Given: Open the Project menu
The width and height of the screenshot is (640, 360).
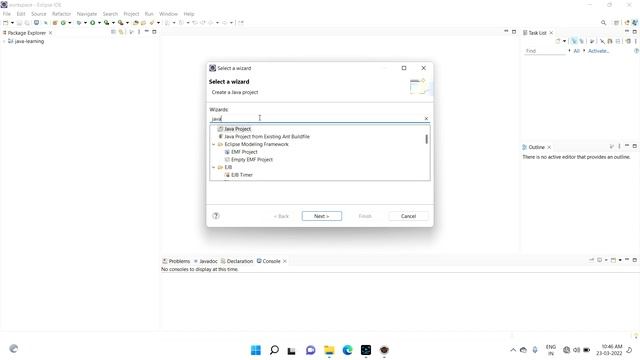Looking at the screenshot, I should pos(131,14).
